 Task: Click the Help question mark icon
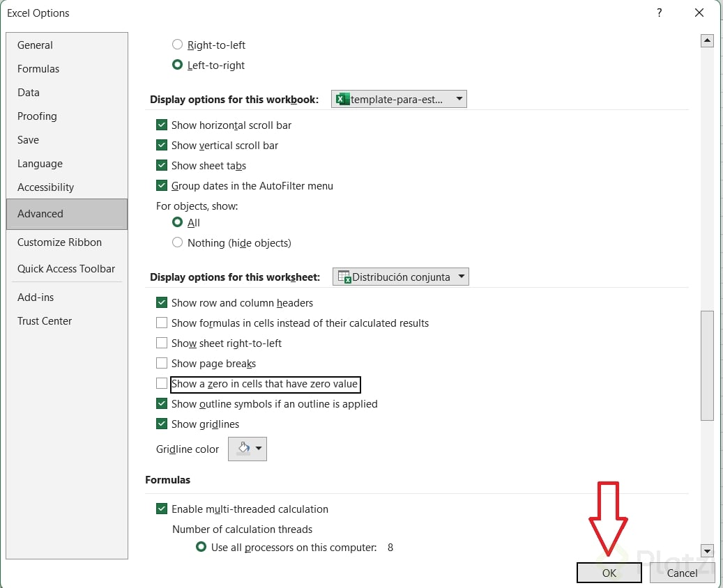point(659,13)
